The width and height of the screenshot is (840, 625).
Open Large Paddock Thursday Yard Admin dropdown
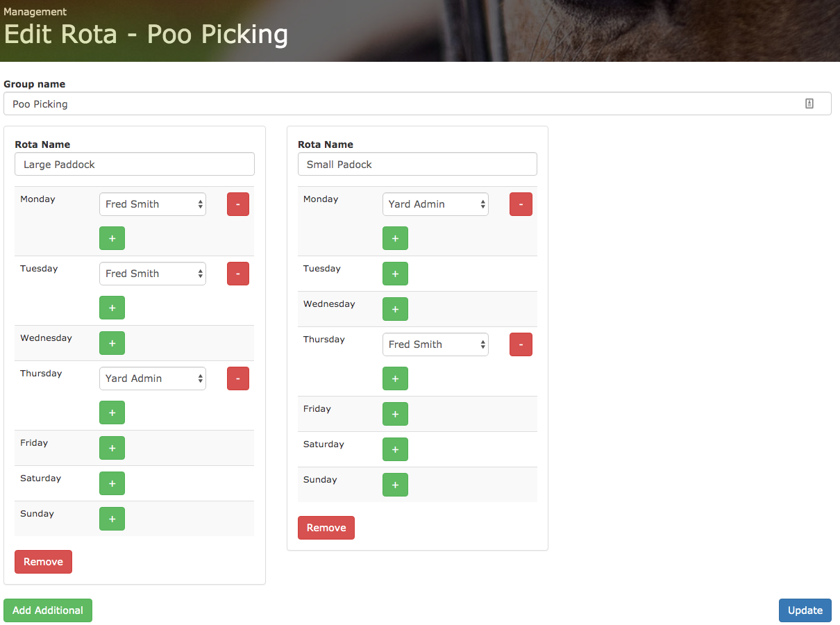coord(153,378)
